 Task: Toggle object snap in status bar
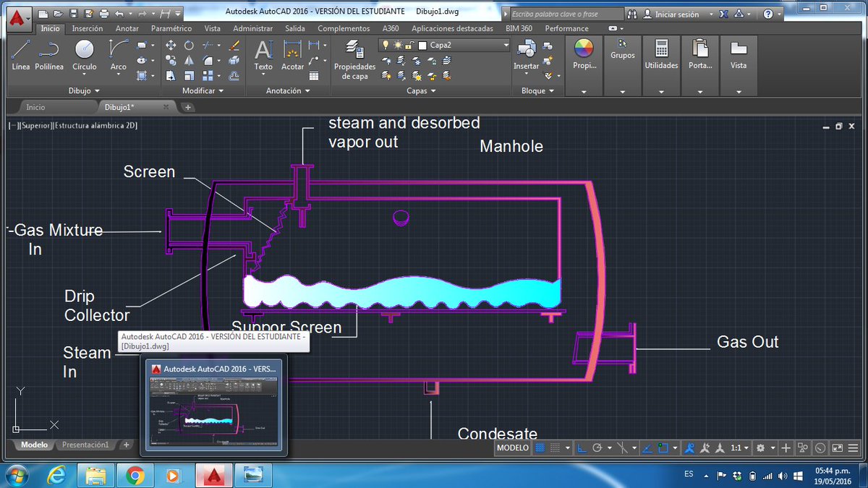click(x=664, y=448)
